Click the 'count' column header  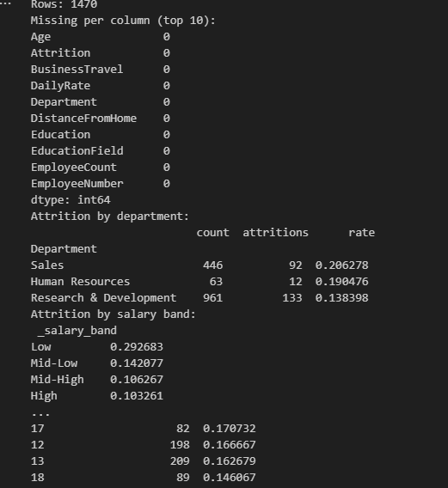point(212,233)
